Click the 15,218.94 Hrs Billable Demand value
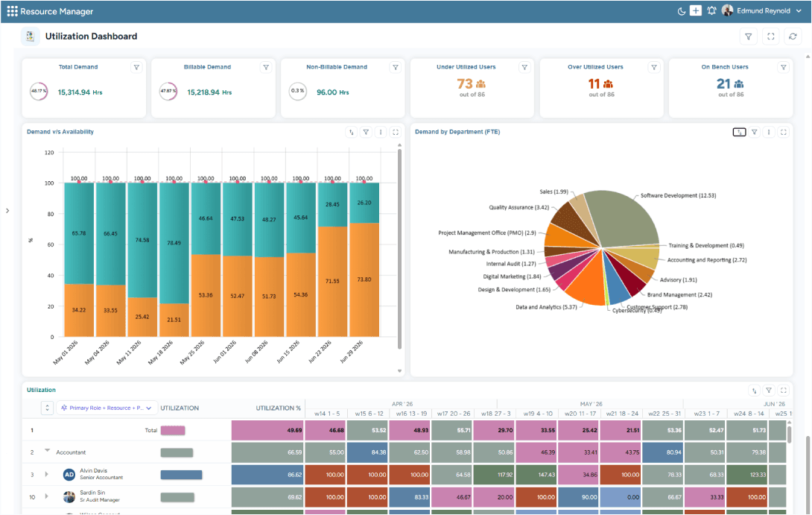812x515 pixels. 209,92
